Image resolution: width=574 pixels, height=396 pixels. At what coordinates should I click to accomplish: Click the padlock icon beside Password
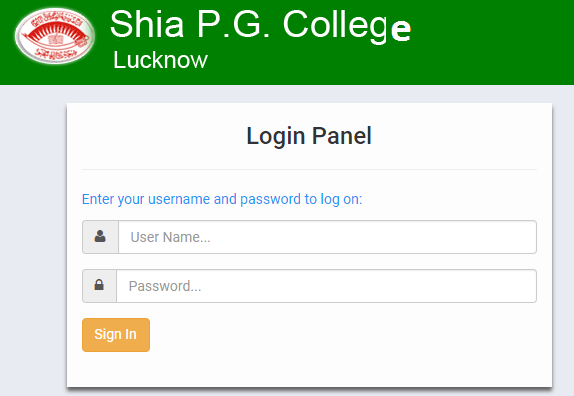(99, 285)
